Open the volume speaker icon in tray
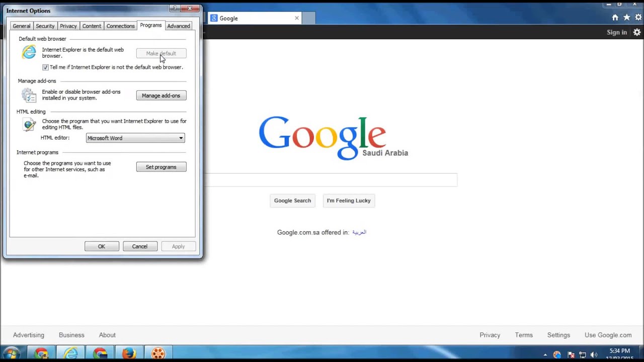This screenshot has height=362, width=644. click(594, 355)
